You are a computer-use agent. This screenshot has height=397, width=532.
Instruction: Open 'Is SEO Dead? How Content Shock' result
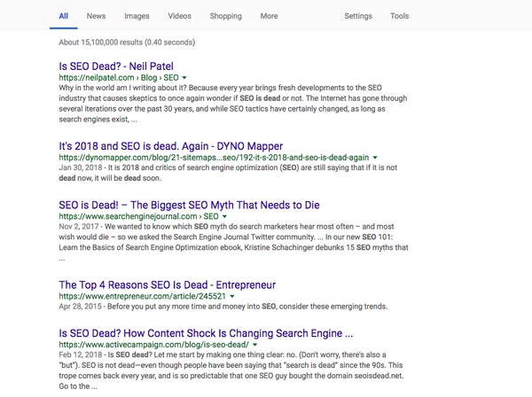pyautogui.click(x=206, y=333)
